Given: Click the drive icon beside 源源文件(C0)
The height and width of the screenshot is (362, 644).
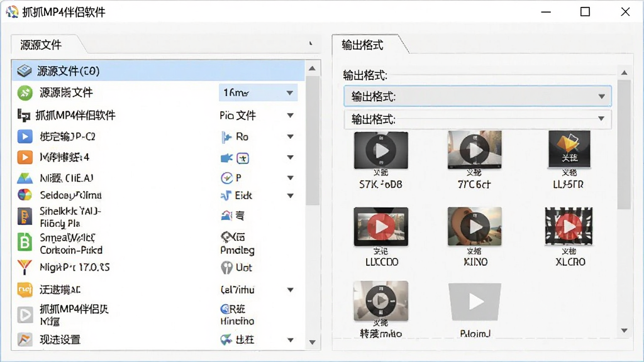Looking at the screenshot, I should (25, 70).
